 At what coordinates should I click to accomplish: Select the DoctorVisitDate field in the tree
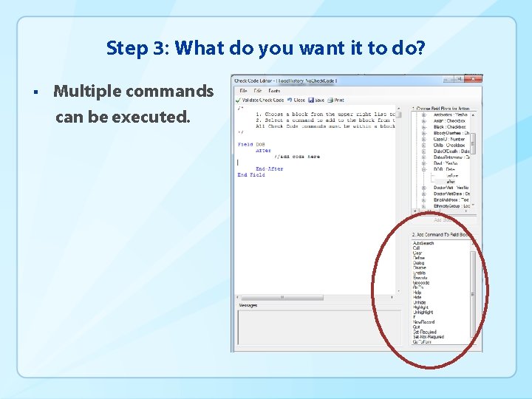pyautogui.click(x=451, y=194)
